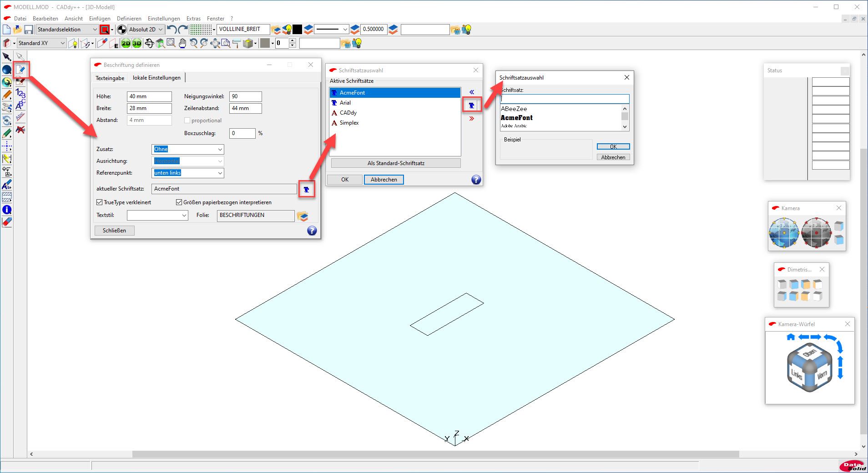Image resolution: width=868 pixels, height=473 pixels.
Task: Click the add TrueType font button in Schriftsatzauswahl
Action: point(472,105)
